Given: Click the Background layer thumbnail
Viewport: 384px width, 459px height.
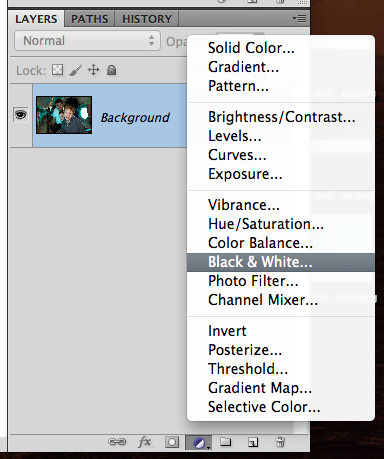Looking at the screenshot, I should pos(64,115).
